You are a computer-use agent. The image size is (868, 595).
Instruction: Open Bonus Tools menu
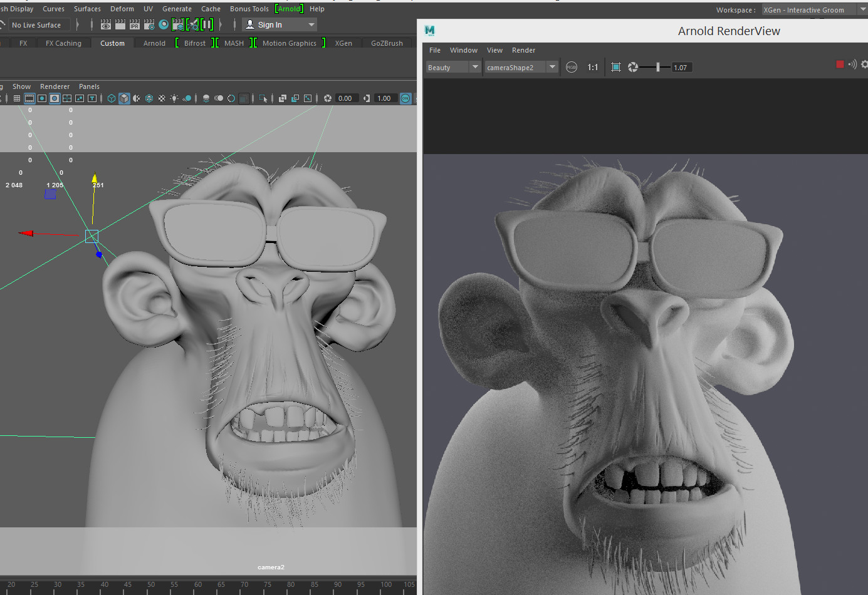pyautogui.click(x=249, y=9)
